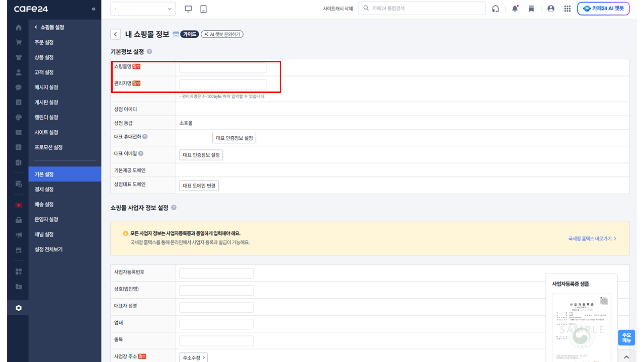Switch to desktop PC preview icon
This screenshot has width=644, height=362.
tap(189, 9)
